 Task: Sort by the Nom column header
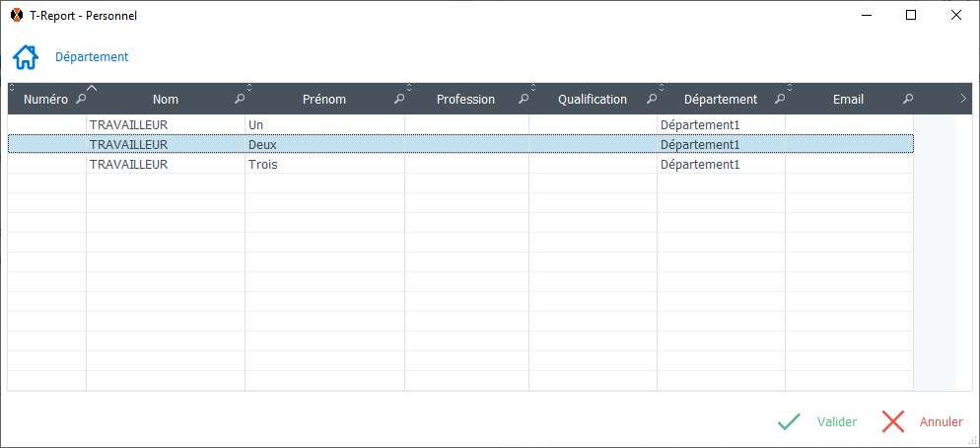click(x=165, y=100)
